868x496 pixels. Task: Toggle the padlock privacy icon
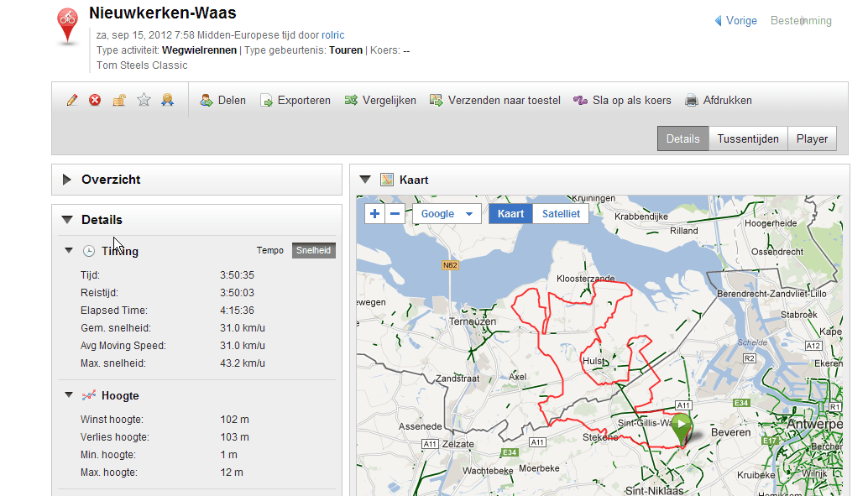(119, 100)
